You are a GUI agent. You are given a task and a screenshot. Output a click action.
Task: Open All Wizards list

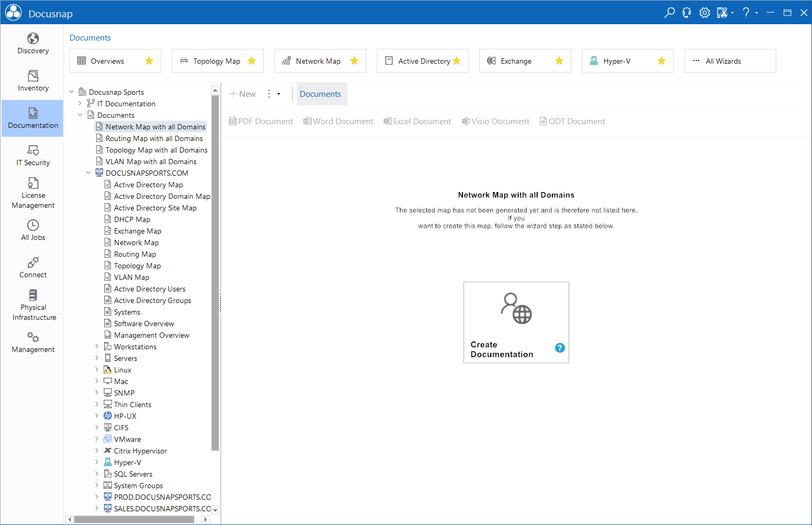tap(730, 61)
